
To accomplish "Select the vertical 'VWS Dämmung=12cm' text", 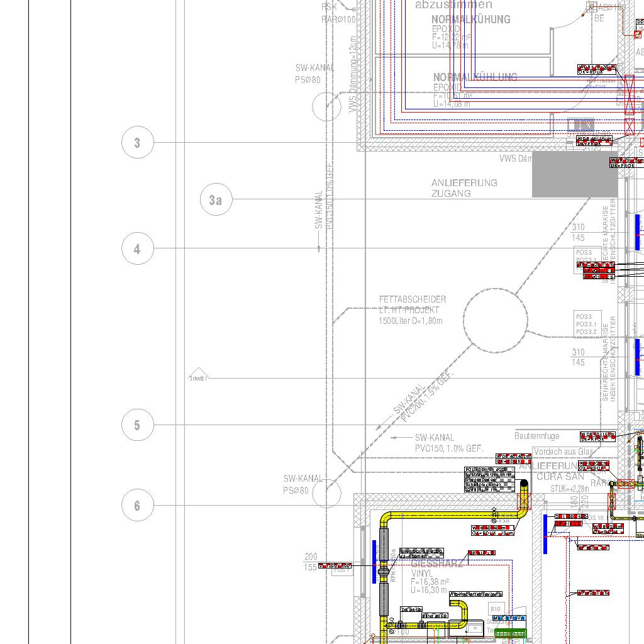I will (x=353, y=74).
